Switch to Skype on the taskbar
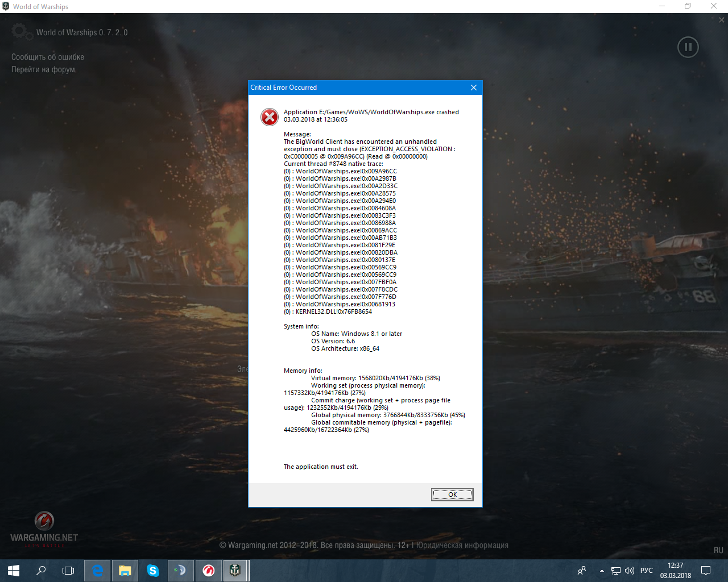 pos(153,571)
